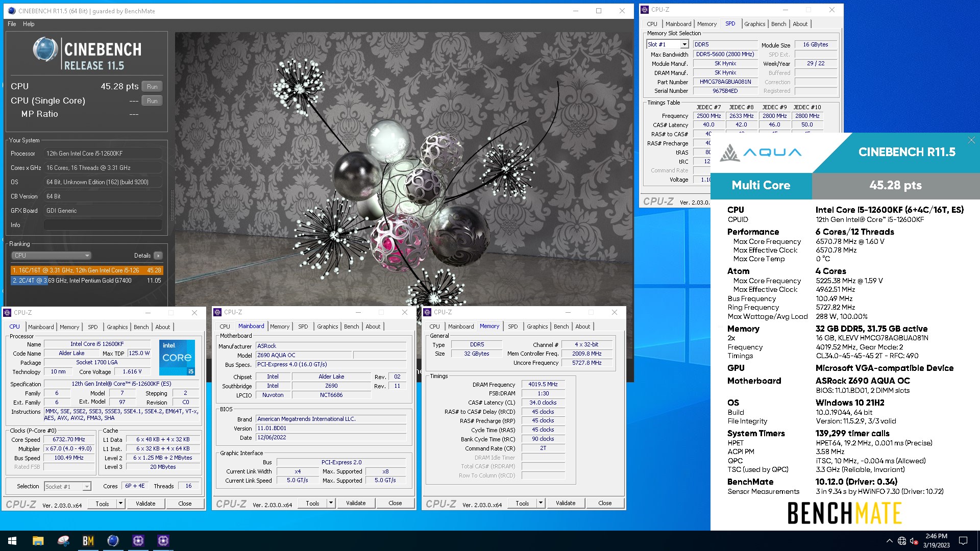Open the notification center icon
Viewport: 980px width, 551px height.
963,541
